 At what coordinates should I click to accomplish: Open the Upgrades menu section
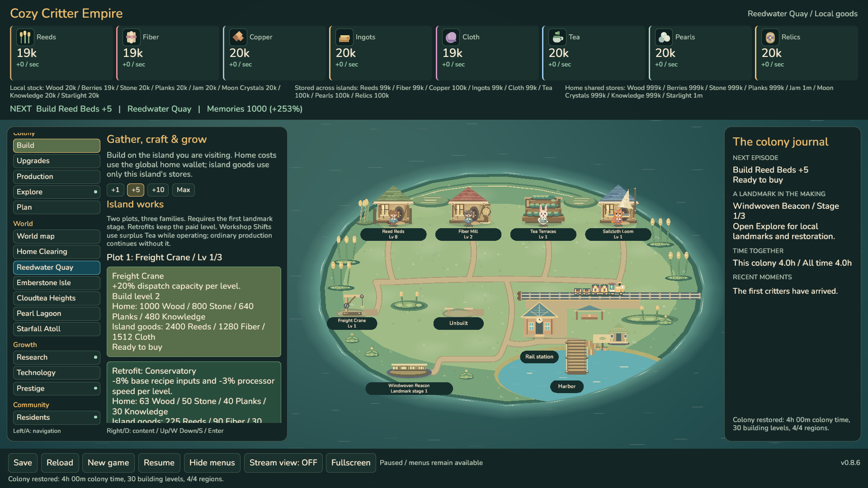[57, 161]
